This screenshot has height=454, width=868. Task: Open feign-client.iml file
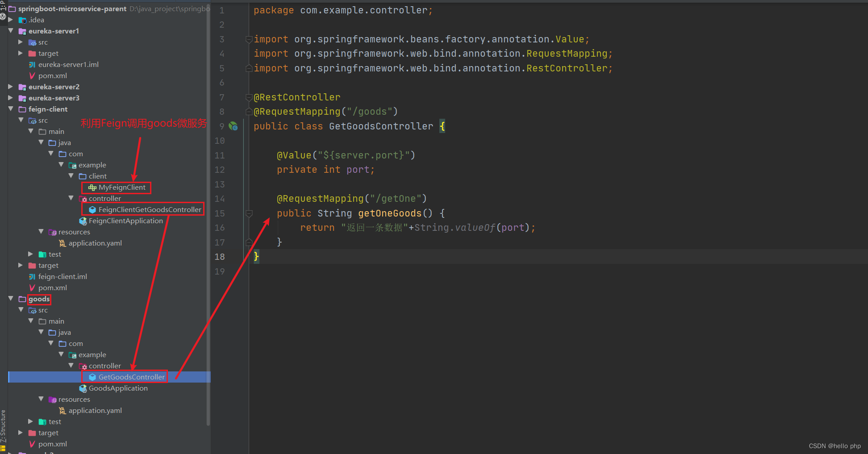click(63, 277)
